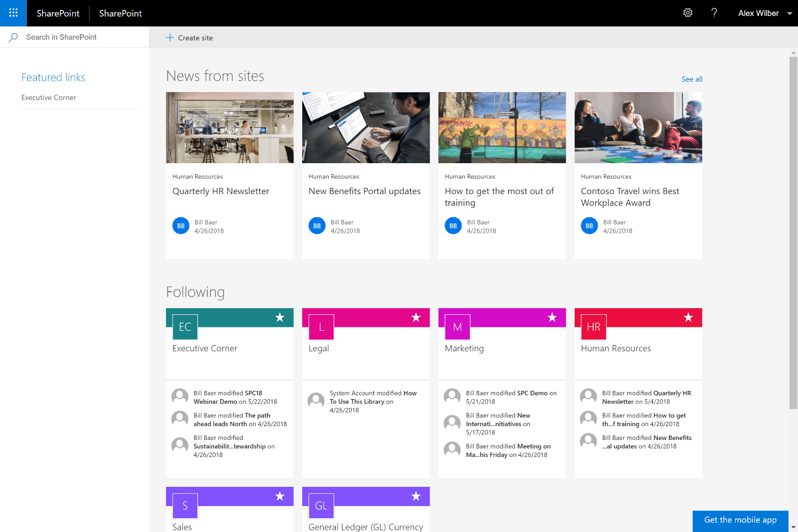Click the Sales site's S icon

pos(184,505)
